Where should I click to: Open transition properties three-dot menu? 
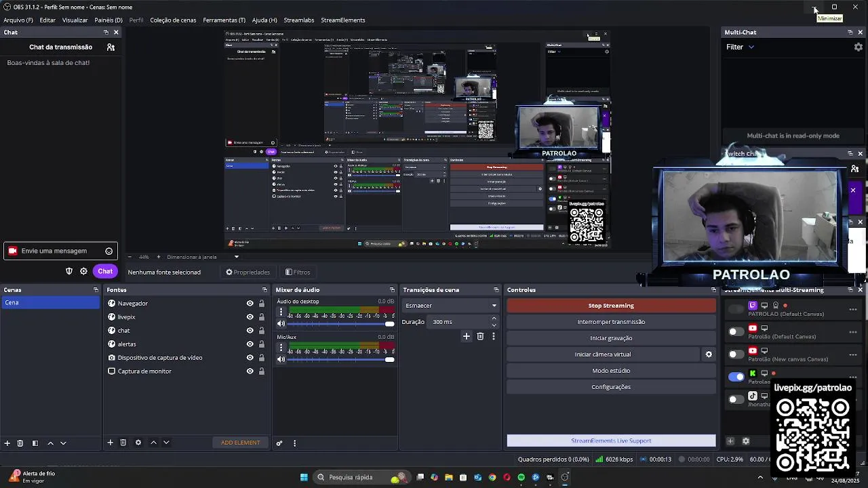tap(494, 336)
